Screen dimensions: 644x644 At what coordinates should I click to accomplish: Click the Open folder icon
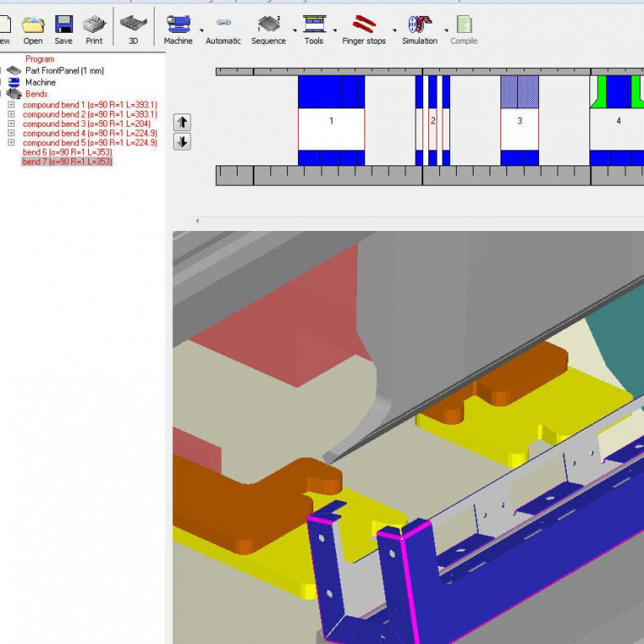click(x=33, y=25)
